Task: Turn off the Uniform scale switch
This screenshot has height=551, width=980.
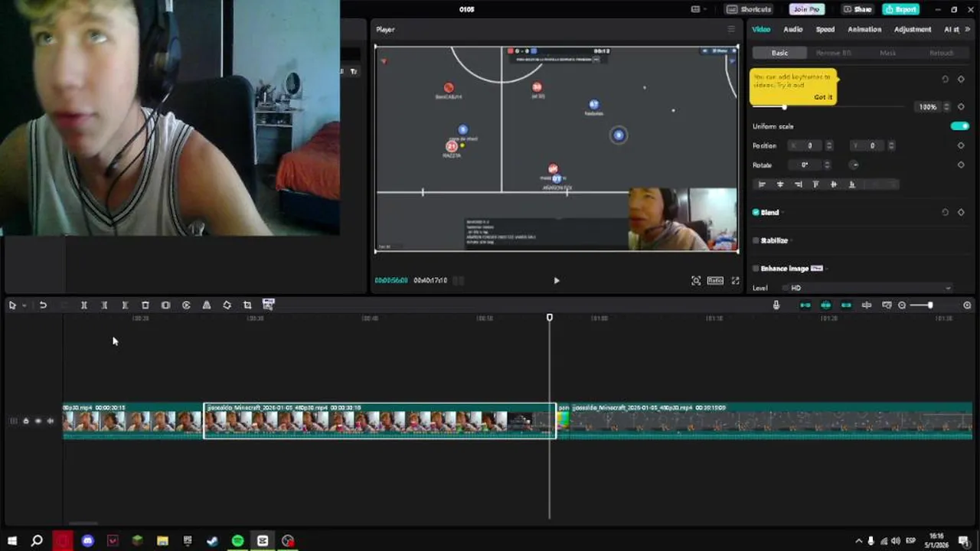Action: [960, 126]
